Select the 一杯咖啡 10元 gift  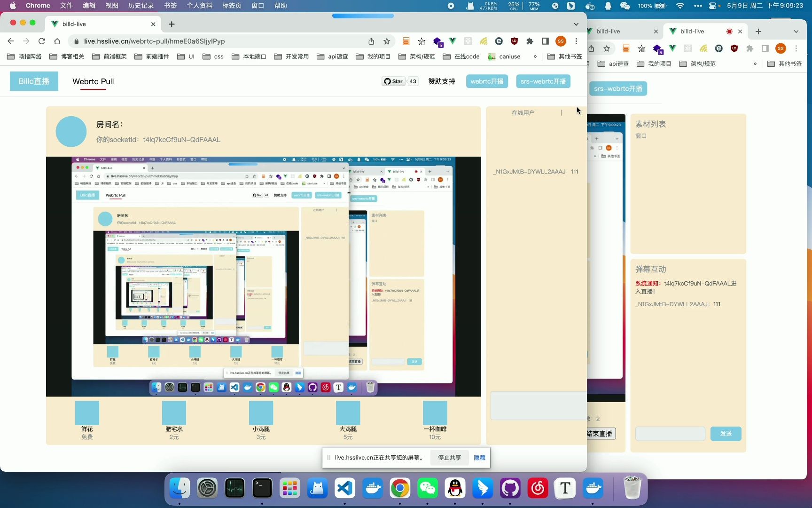point(435,420)
